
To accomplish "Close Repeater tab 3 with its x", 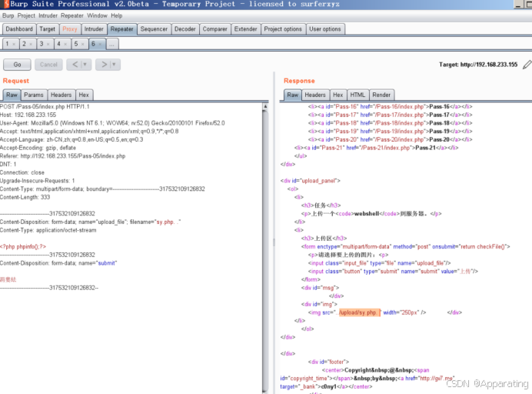I will [x=48, y=44].
